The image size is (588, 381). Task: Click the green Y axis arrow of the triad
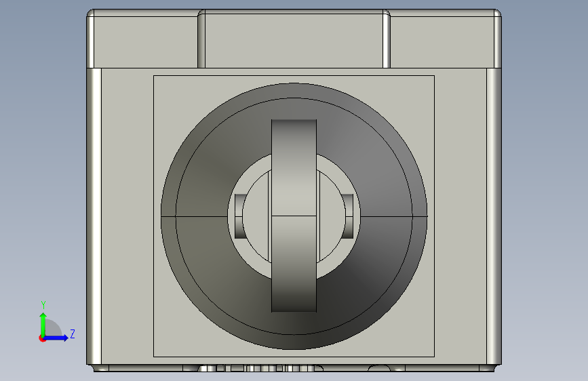click(43, 324)
